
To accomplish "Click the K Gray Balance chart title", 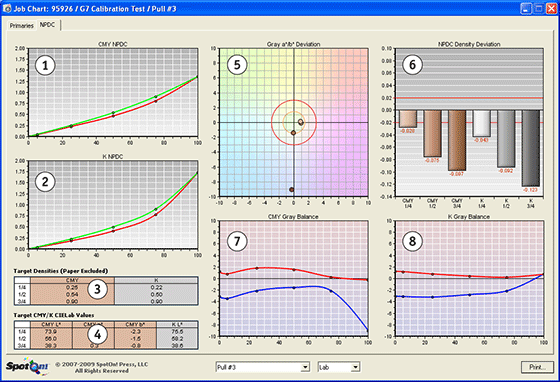I will [x=469, y=217].
